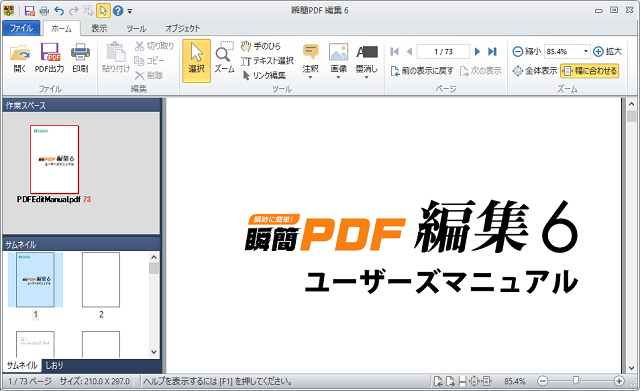Screen dimensions: 640x391
Task: Click the 印刷 printer icon in ribbon
Action: [x=80, y=58]
